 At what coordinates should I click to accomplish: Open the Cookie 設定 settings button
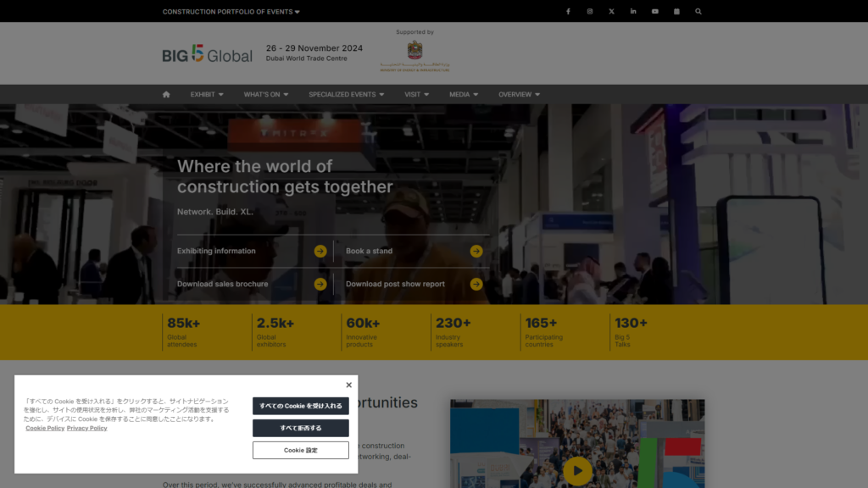click(x=301, y=451)
